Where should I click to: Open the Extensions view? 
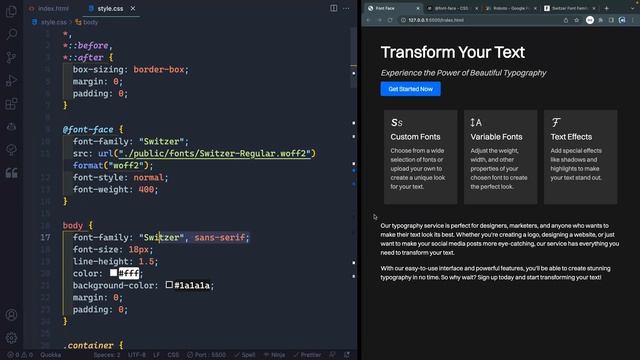tap(11, 104)
